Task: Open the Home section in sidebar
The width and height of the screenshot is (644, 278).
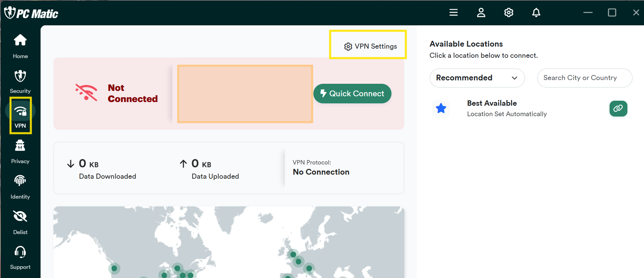Action: click(x=20, y=47)
